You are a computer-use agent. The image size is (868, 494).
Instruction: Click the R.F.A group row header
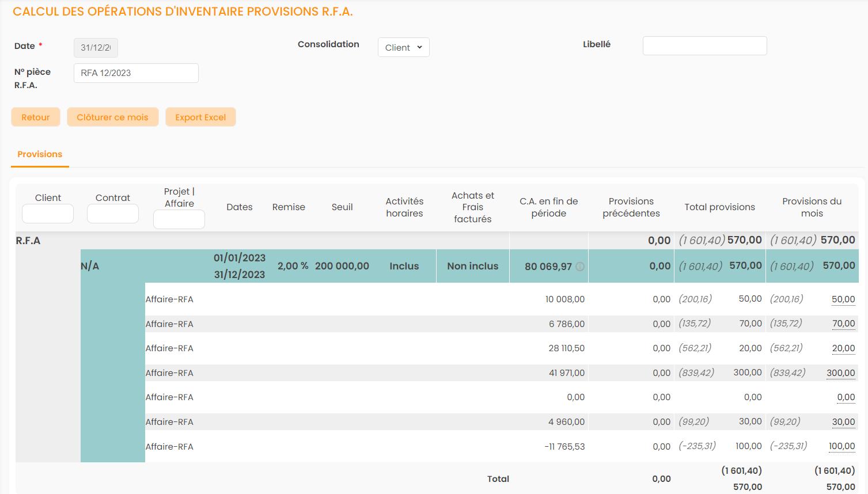coord(28,241)
